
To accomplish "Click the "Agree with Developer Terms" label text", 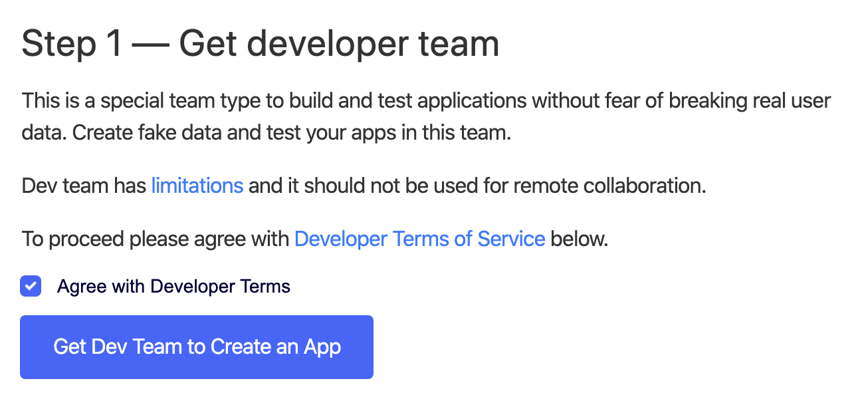I will 173,287.
